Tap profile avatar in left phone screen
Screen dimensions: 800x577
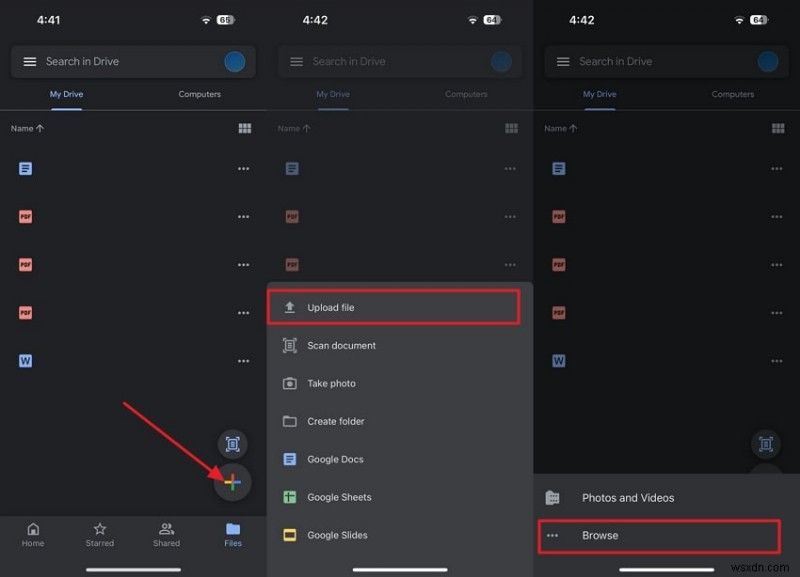[235, 62]
